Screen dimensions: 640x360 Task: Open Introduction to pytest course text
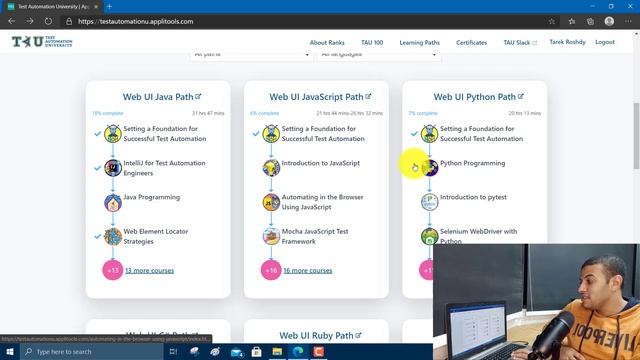pyautogui.click(x=473, y=197)
